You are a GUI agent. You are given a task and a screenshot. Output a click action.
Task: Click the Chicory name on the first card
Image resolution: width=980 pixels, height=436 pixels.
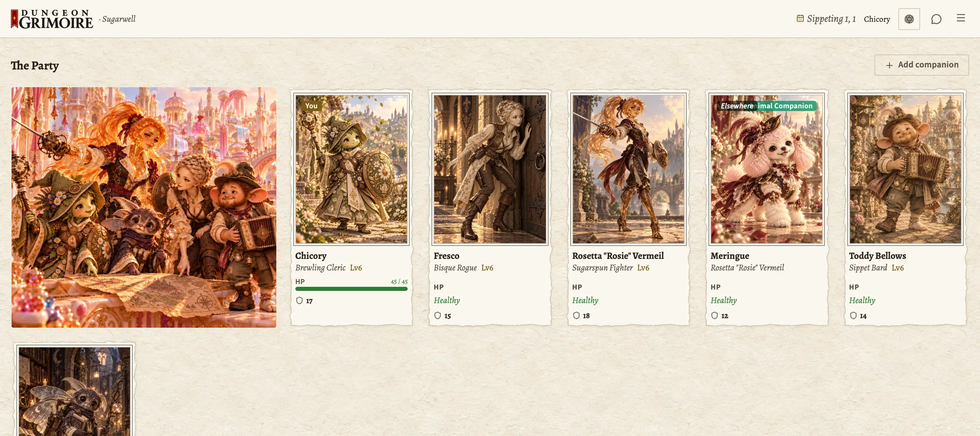point(311,256)
